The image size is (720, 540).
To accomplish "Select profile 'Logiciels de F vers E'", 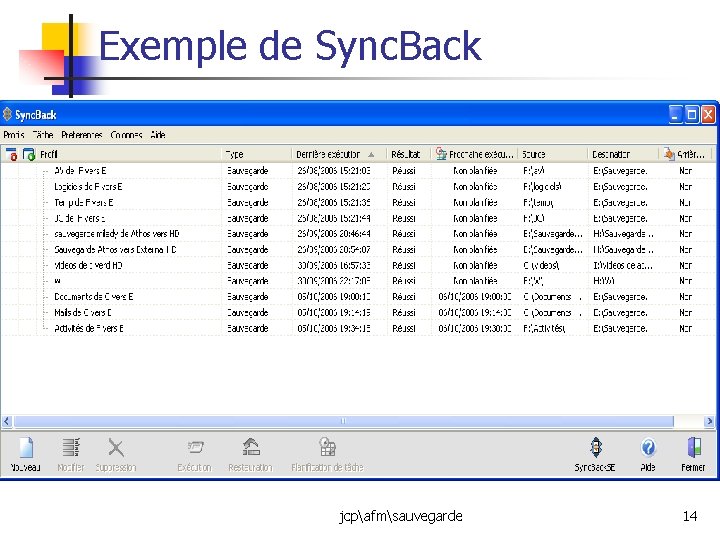I will [x=88, y=187].
